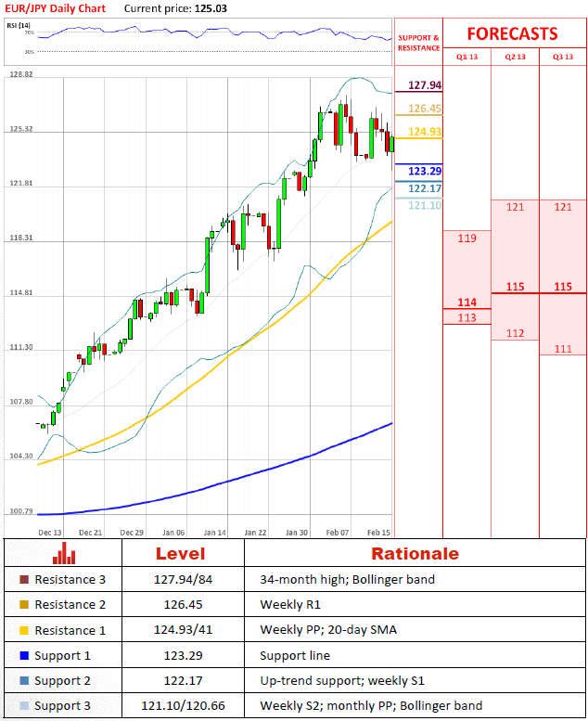Click the Dec 13 date axis label
The height and width of the screenshot is (721, 588).
click(x=50, y=533)
